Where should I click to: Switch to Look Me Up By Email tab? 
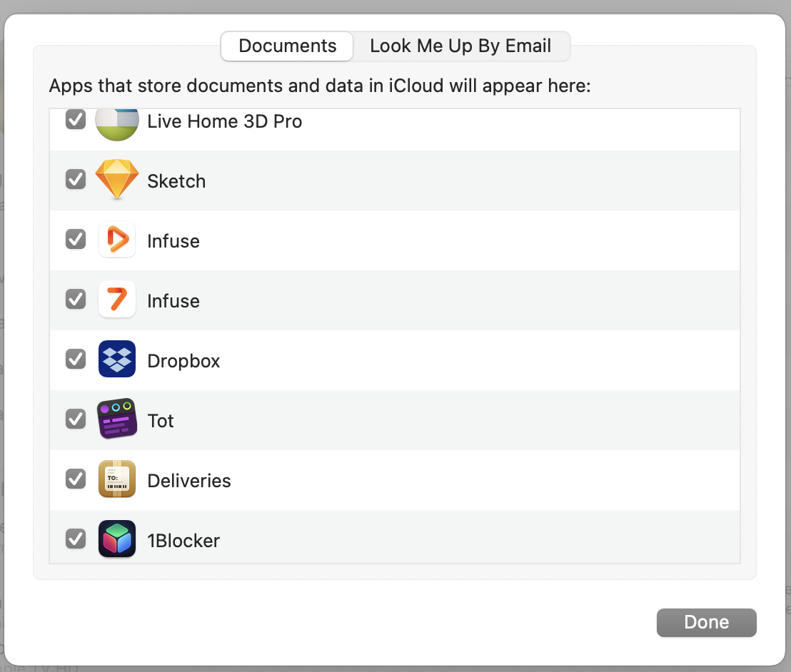pyautogui.click(x=460, y=46)
